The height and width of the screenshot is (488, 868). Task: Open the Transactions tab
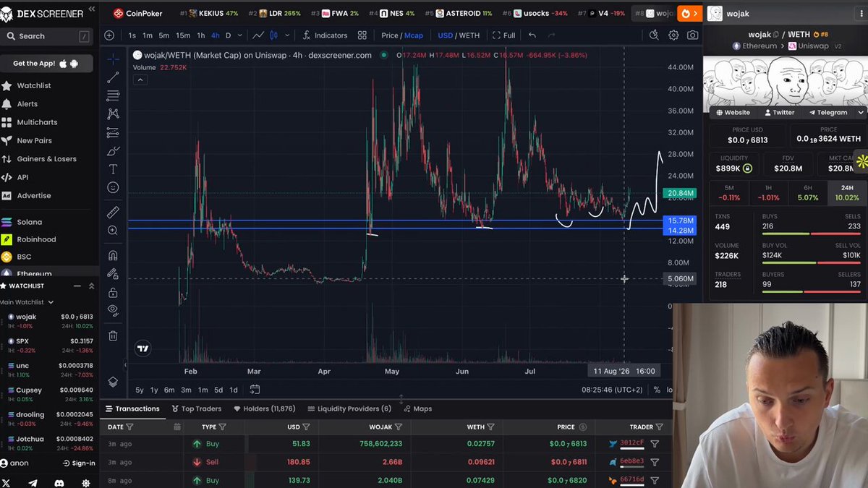132,408
